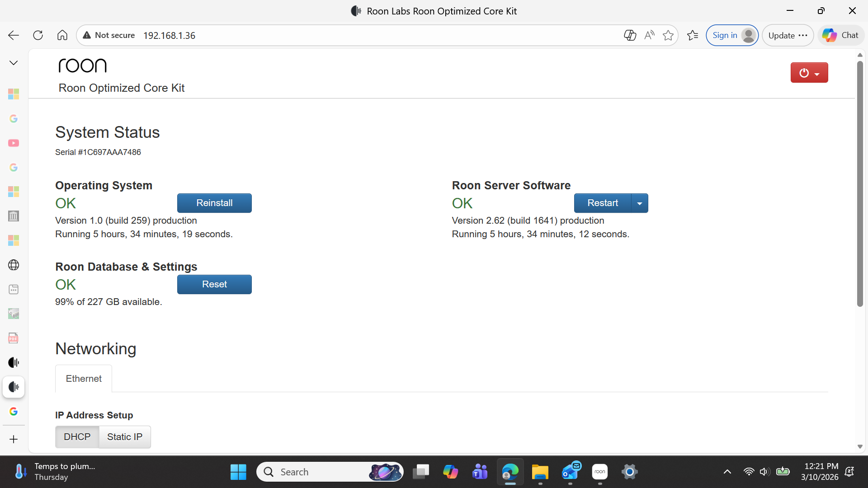
Task: Collapse vertical tabs chevron
Action: tap(14, 63)
